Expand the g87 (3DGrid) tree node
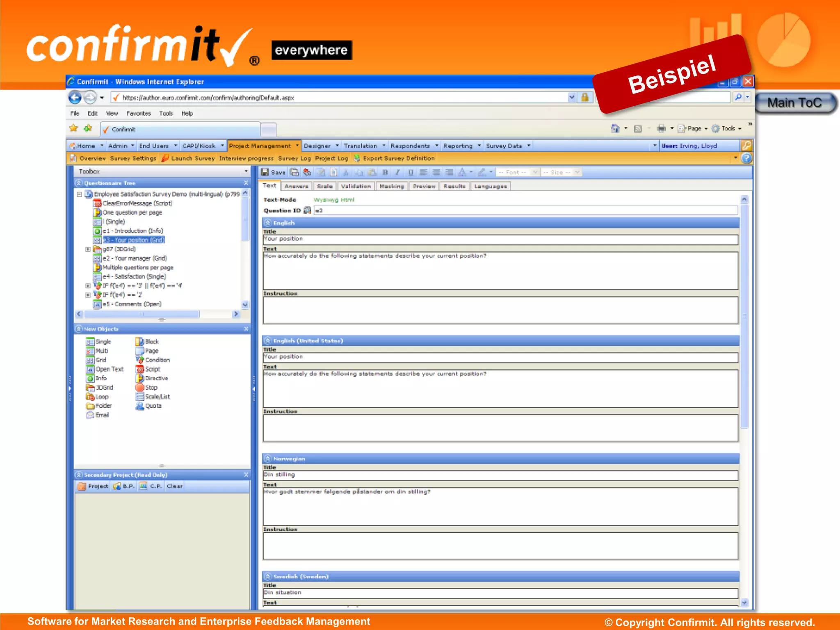 [x=88, y=249]
